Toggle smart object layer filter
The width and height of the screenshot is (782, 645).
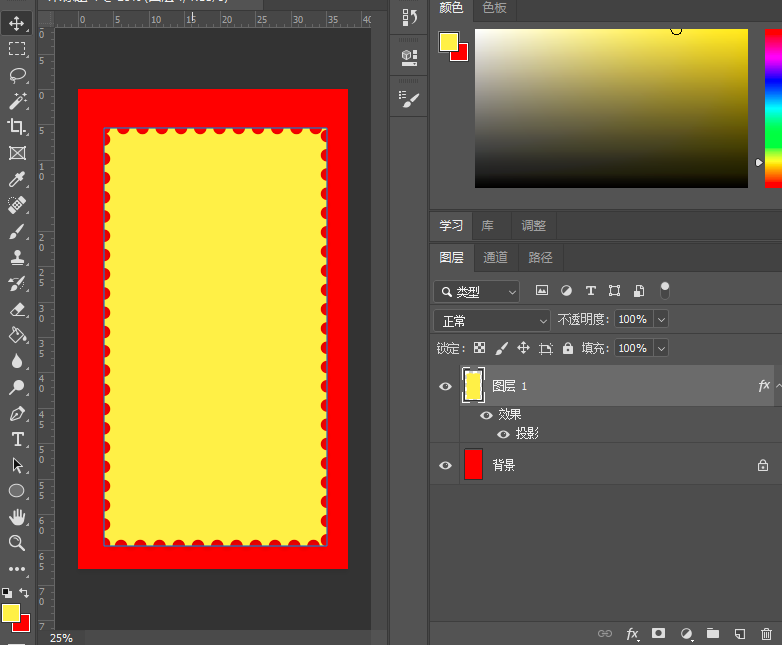point(639,290)
